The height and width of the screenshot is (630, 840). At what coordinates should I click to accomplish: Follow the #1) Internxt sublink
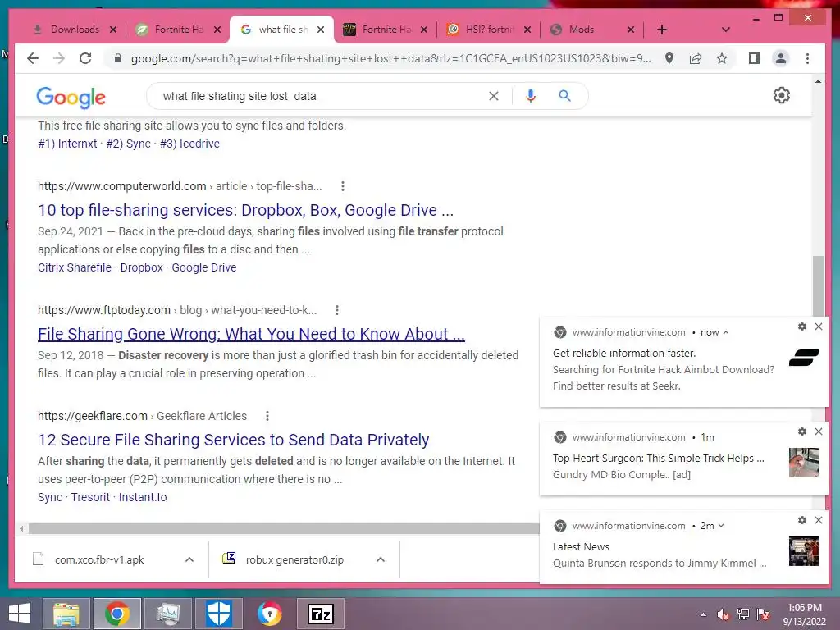point(67,144)
